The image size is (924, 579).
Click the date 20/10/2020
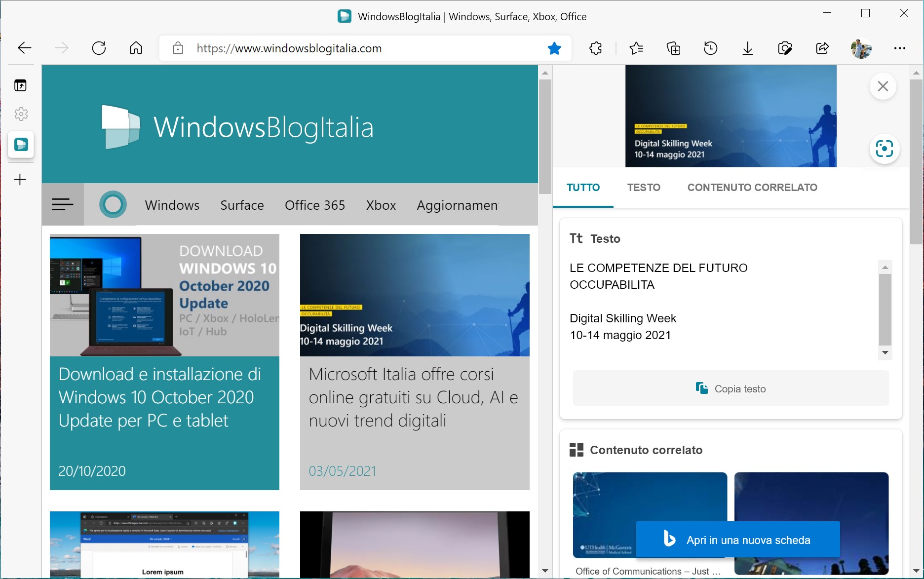click(x=92, y=471)
